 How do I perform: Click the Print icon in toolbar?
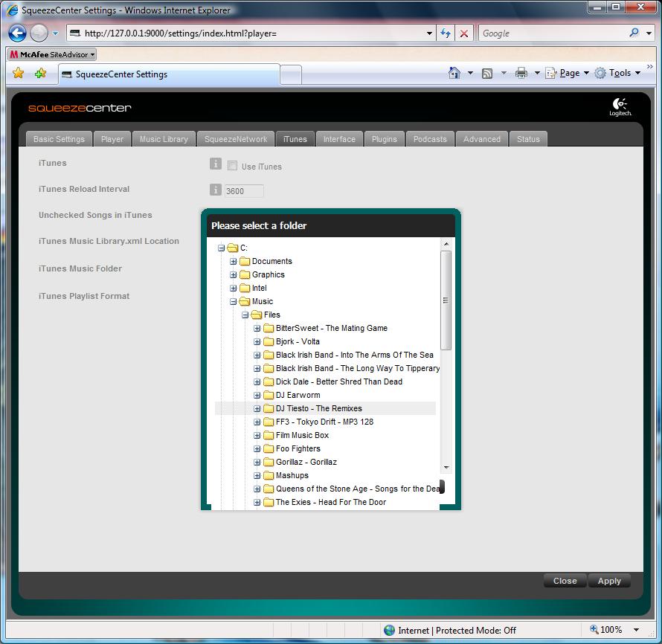pos(521,73)
